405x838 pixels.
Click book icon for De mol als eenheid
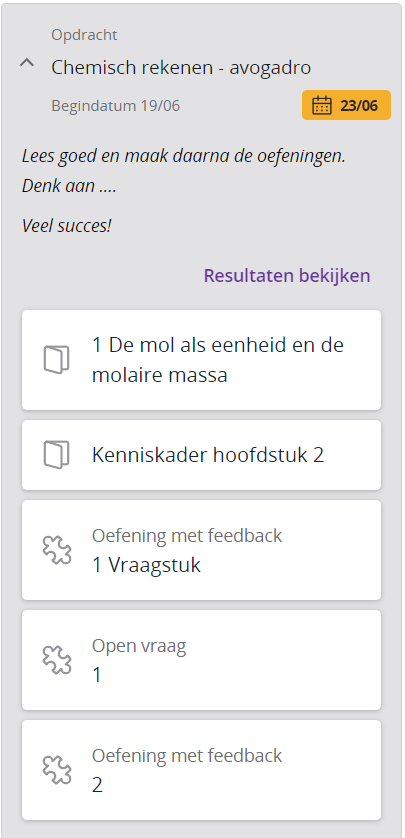pos(57,360)
